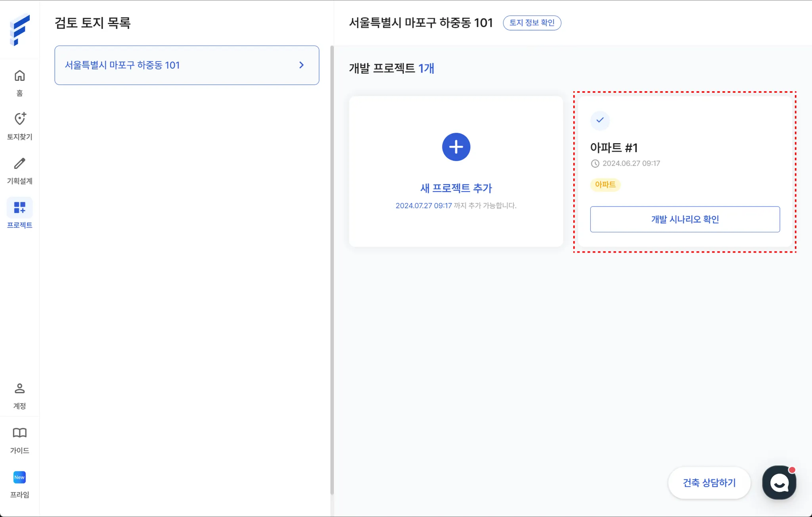Click the app logo in sidebar
The image size is (812, 517).
19,30
